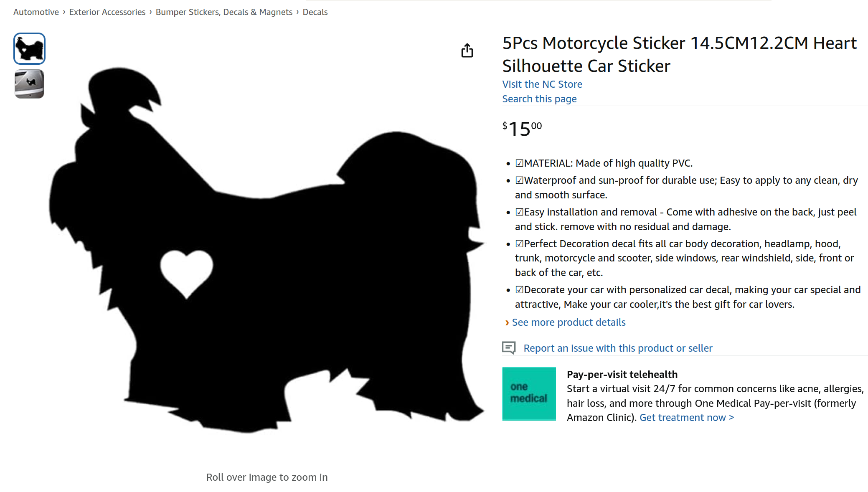
Task: Click the main dog silhouette product image
Action: (x=267, y=251)
